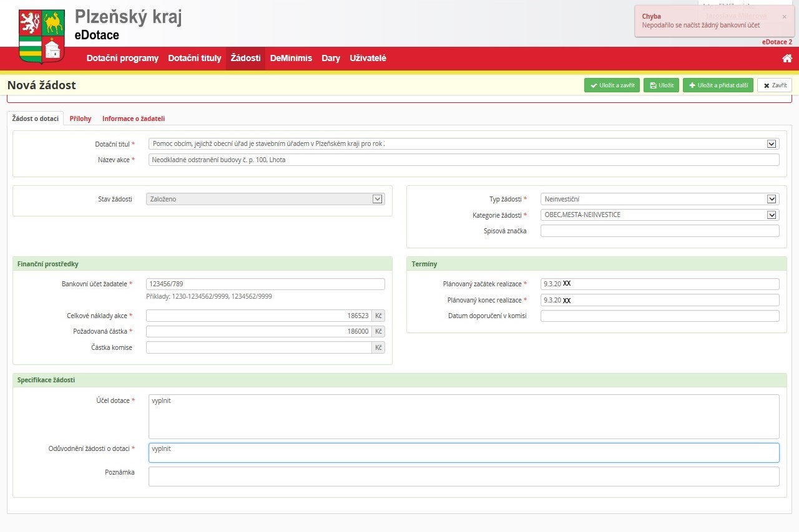Dismiss the Chyba error notification
The height and width of the screenshot is (532, 799).
pyautogui.click(x=784, y=17)
